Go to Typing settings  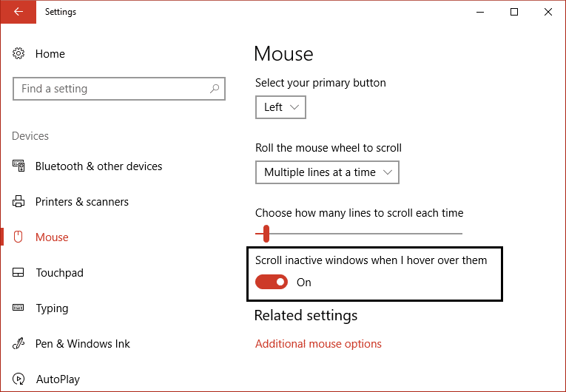click(52, 308)
